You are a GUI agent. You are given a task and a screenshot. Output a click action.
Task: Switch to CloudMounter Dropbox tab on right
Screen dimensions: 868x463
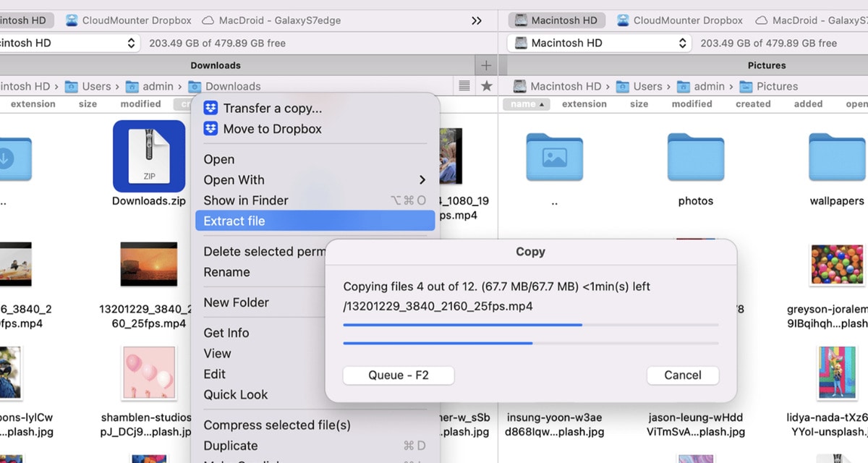click(x=679, y=20)
